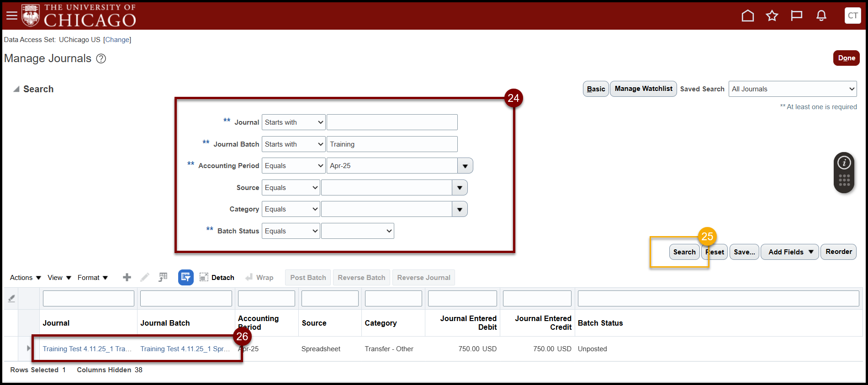
Task: Open the hamburger navigation menu
Action: (x=12, y=16)
